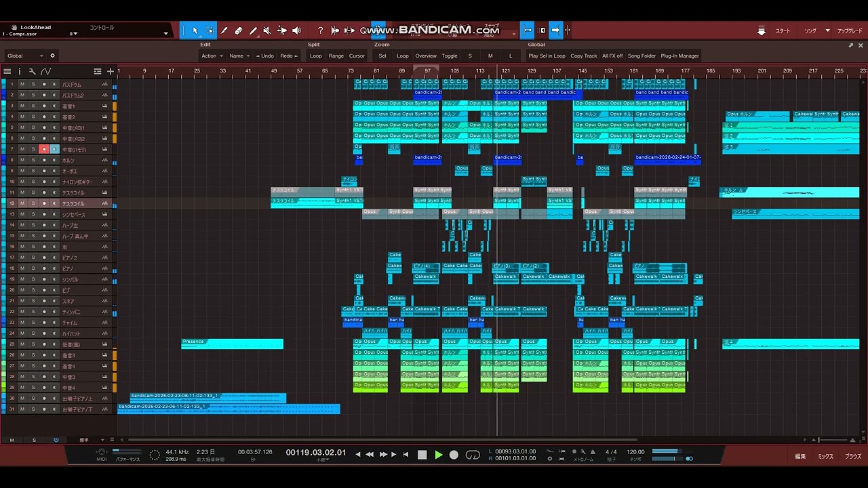Select the Arrow tool
This screenshot has height=488, width=868.
click(x=195, y=30)
